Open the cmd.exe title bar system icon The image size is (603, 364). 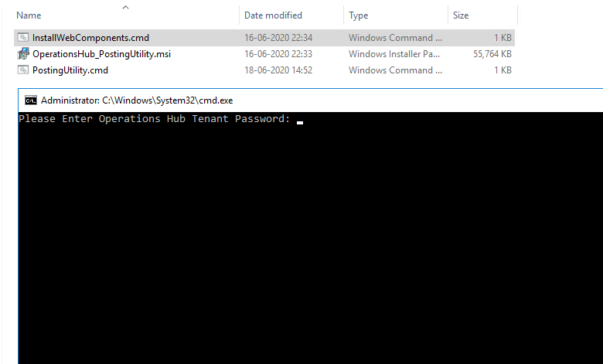pos(31,100)
